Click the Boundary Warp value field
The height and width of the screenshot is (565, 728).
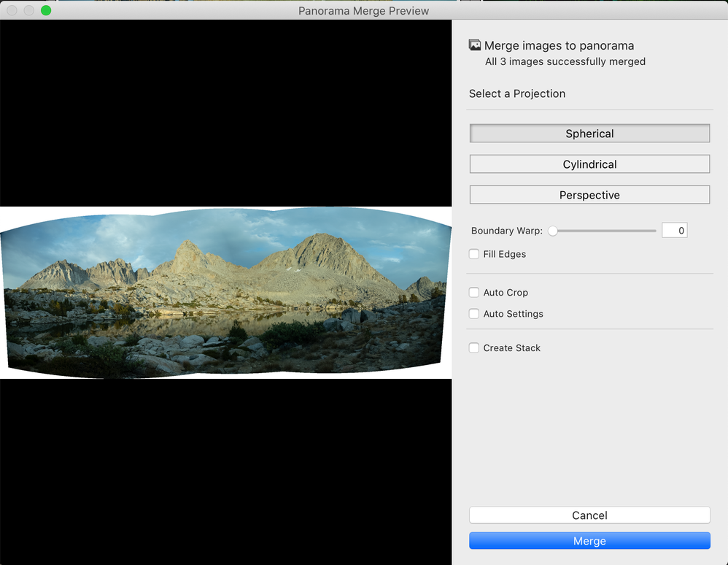(675, 230)
